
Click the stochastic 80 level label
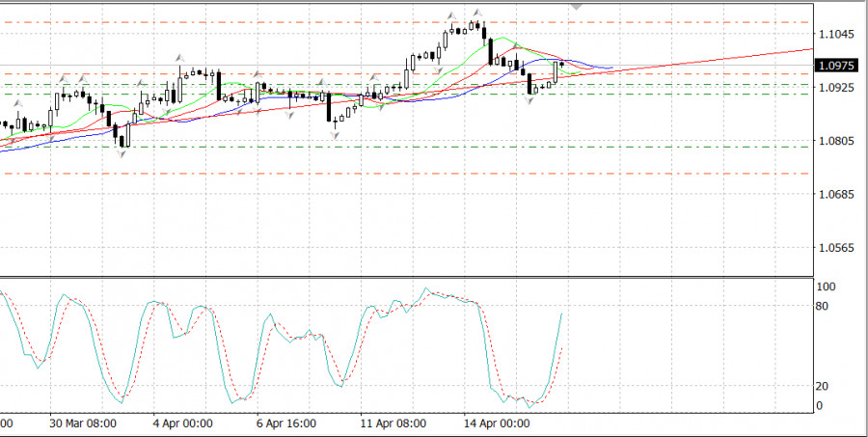point(824,307)
